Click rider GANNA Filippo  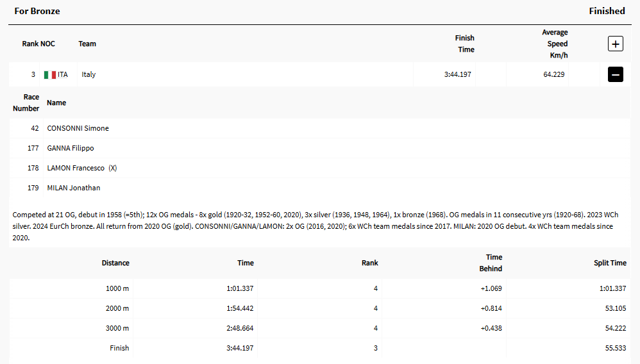point(70,148)
